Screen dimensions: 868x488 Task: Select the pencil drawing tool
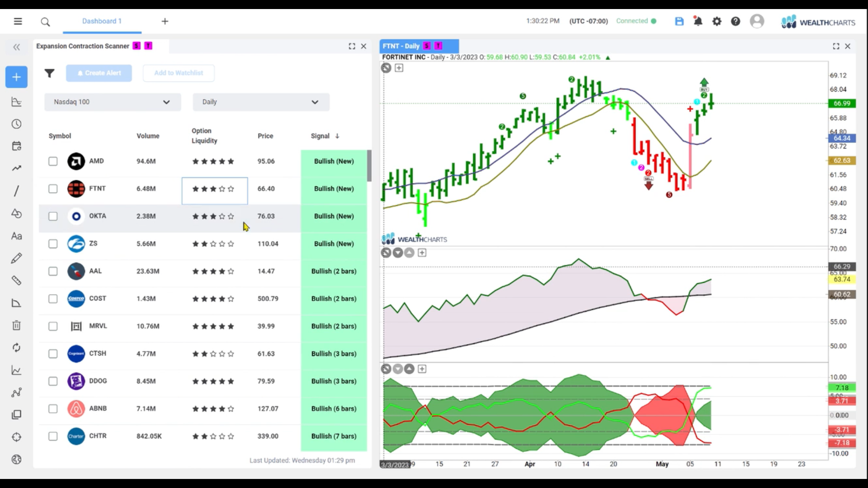pos(16,258)
